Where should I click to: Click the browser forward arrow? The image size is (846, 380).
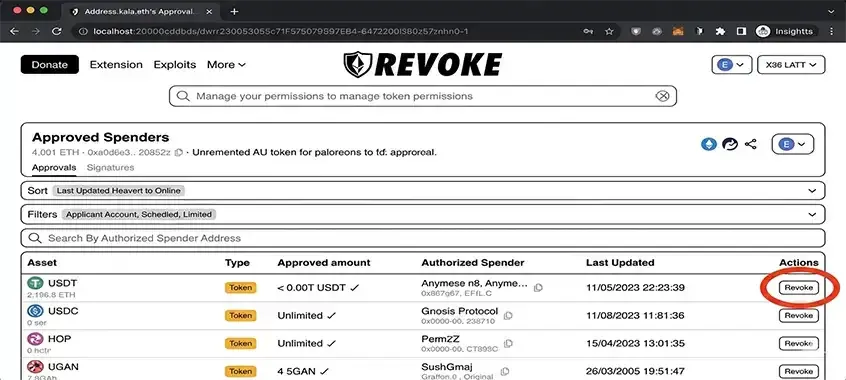pos(36,31)
